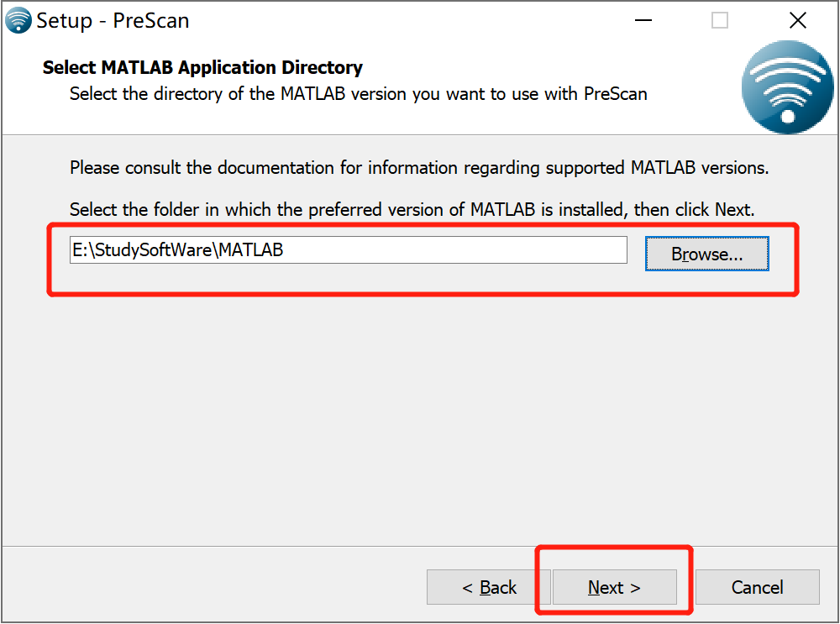The height and width of the screenshot is (624, 840).
Task: Open the Browse folder dialog
Action: point(706,254)
